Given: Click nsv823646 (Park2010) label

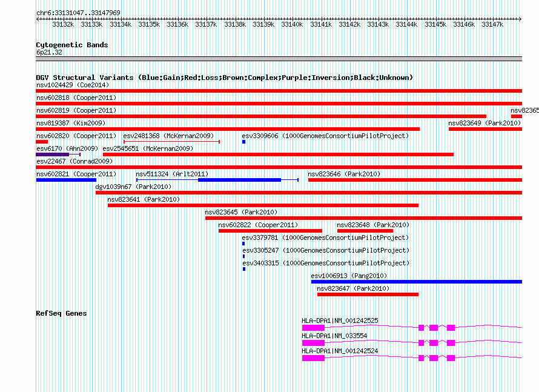Looking at the screenshot, I should [344, 174].
